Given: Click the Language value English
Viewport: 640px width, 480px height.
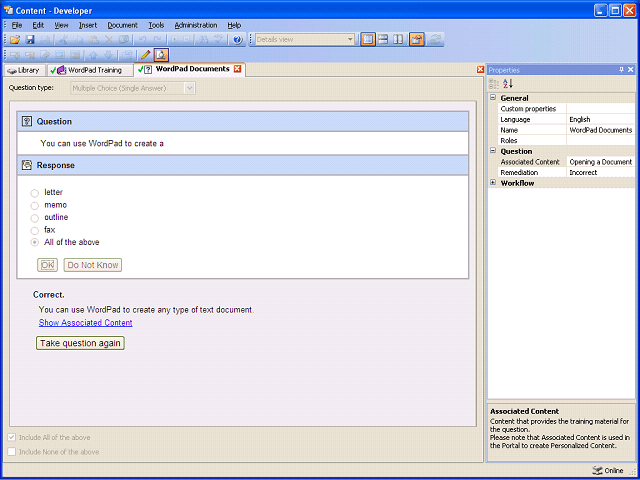Looking at the screenshot, I should pos(600,119).
